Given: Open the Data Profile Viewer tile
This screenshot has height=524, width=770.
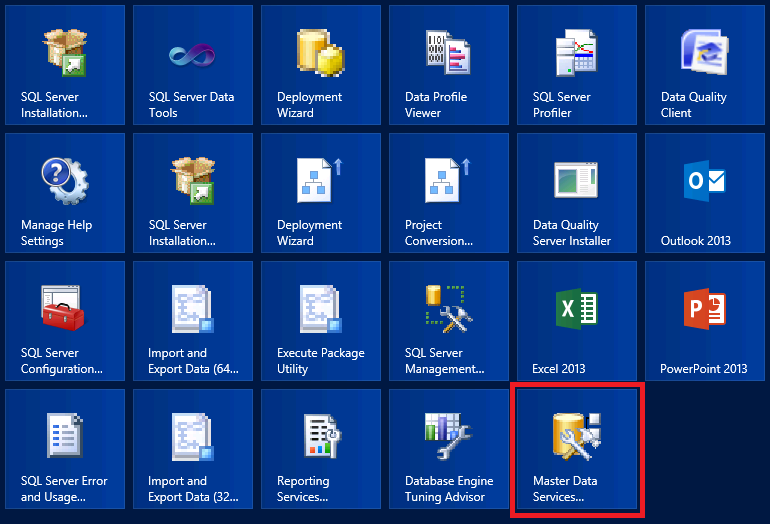Looking at the screenshot, I should pyautogui.click(x=449, y=65).
